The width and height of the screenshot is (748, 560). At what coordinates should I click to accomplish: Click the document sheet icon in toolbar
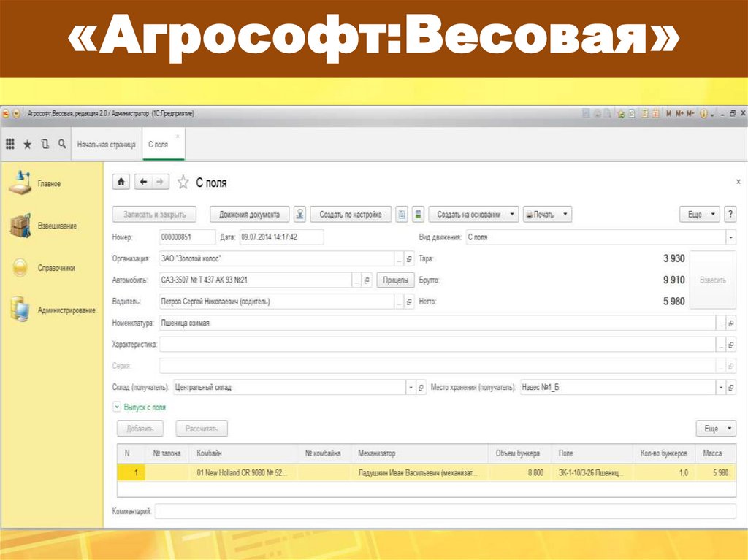point(402,214)
